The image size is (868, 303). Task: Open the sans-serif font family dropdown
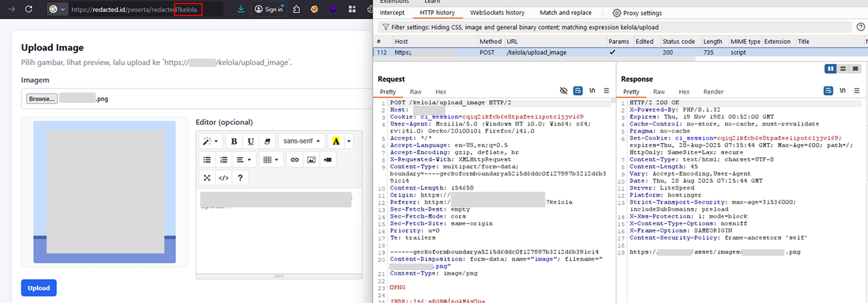pos(302,142)
